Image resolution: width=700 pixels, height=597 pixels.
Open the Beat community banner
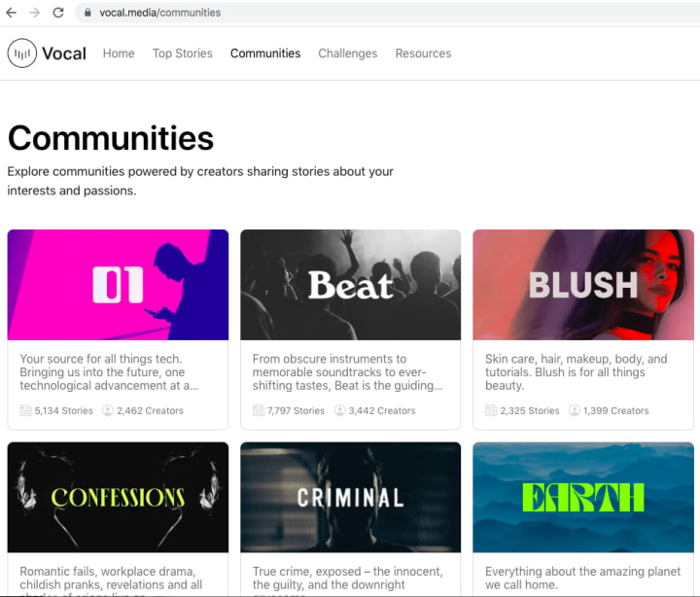pyautogui.click(x=350, y=285)
